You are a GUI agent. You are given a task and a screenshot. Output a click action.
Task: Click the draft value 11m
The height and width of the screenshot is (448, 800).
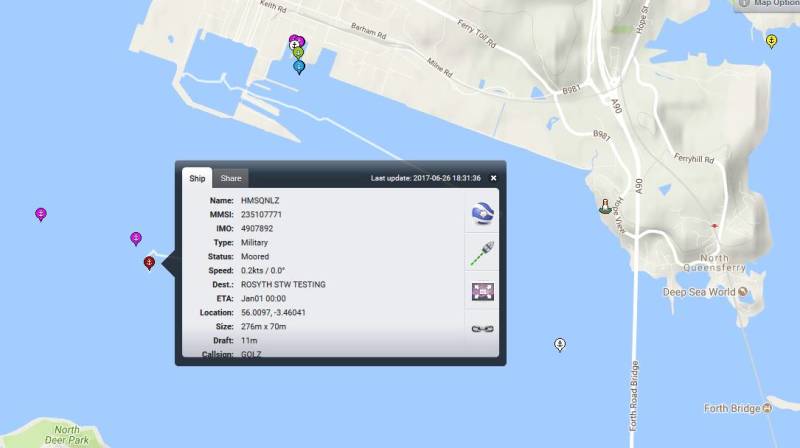pos(249,340)
